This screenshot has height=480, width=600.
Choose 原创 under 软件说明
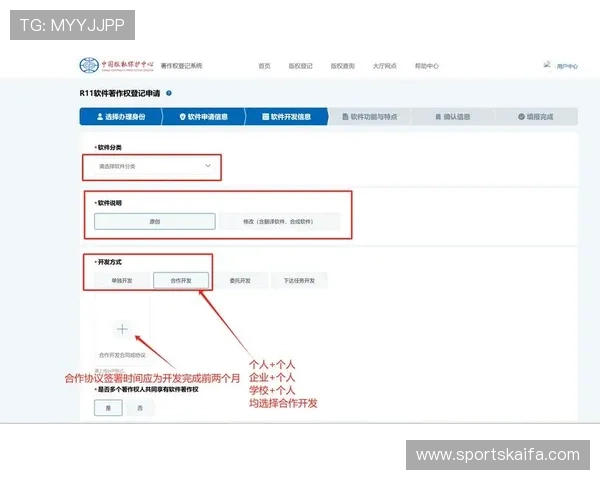(155, 221)
